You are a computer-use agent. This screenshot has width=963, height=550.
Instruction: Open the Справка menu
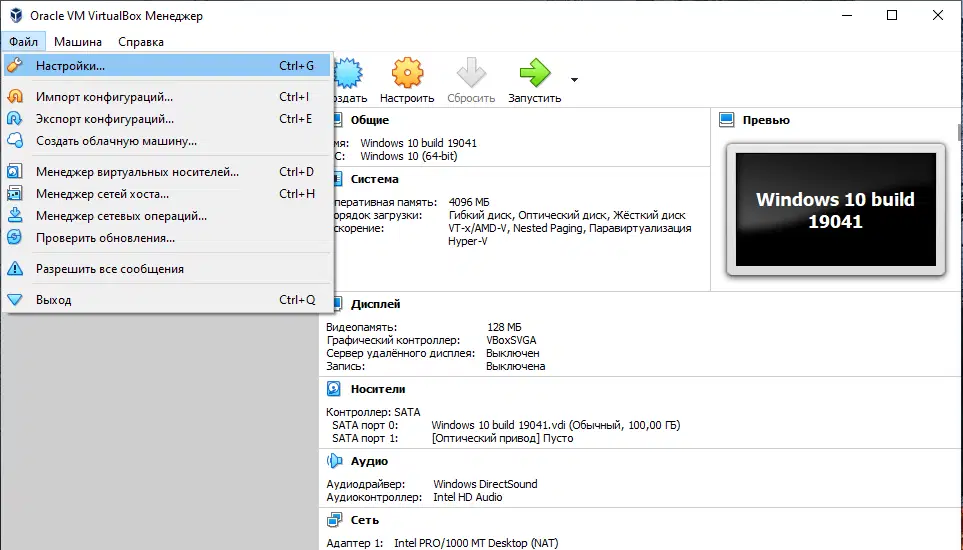141,42
